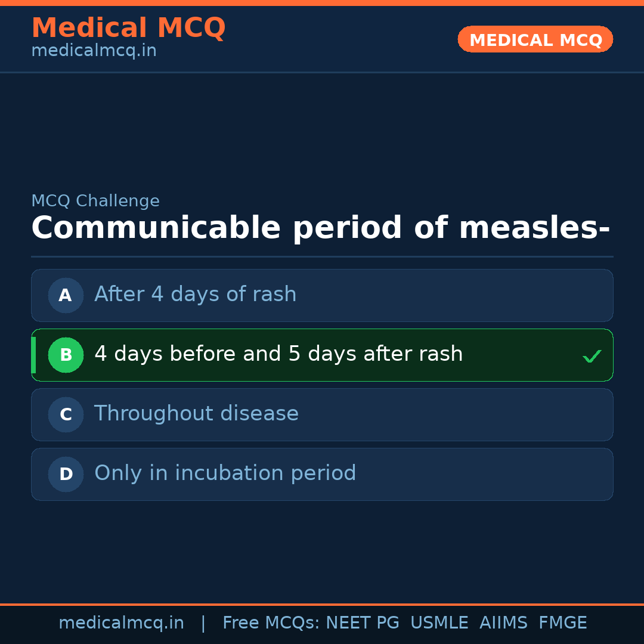This screenshot has width=644, height=644.
Task: Click "FMGE" in the footer
Action: [x=562, y=623]
